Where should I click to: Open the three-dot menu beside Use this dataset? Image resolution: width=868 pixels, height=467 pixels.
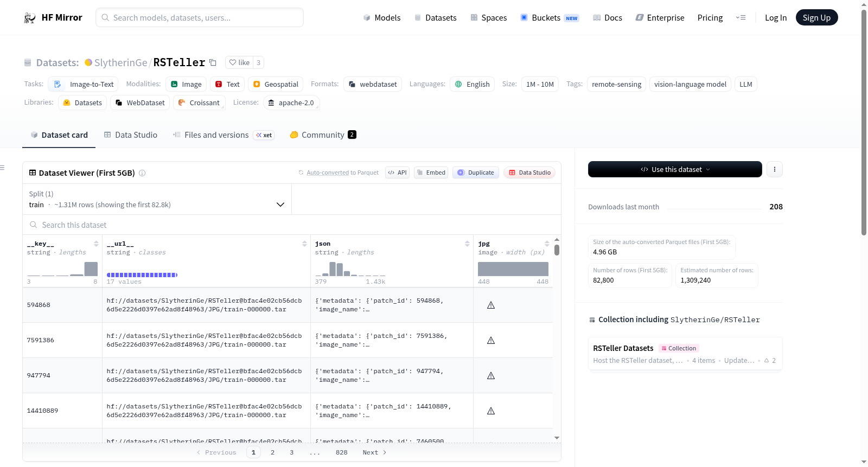774,169
